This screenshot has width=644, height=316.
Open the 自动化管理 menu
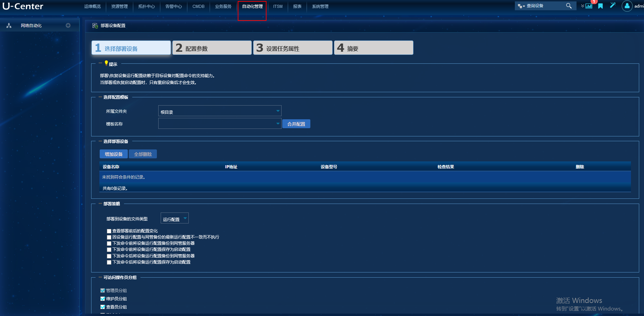tap(252, 7)
